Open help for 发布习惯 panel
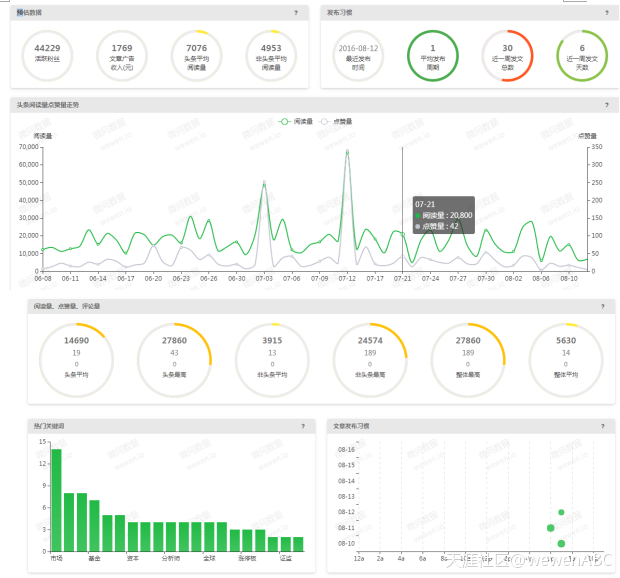 (x=604, y=13)
